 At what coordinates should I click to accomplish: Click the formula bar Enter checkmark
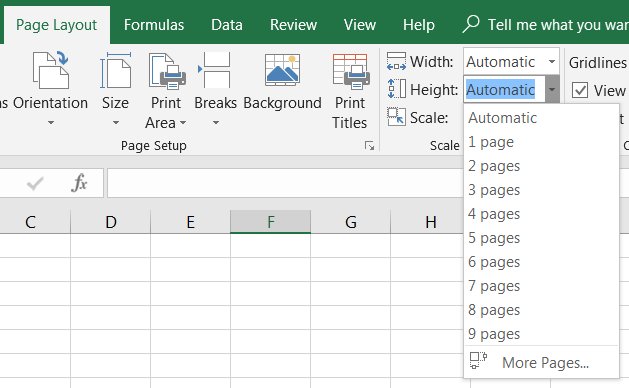click(35, 184)
